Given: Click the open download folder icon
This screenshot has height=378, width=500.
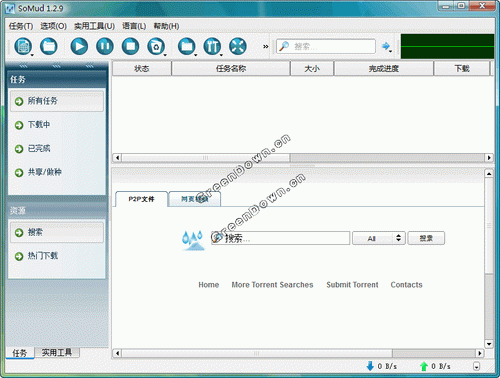Looking at the screenshot, I should click(x=186, y=46).
